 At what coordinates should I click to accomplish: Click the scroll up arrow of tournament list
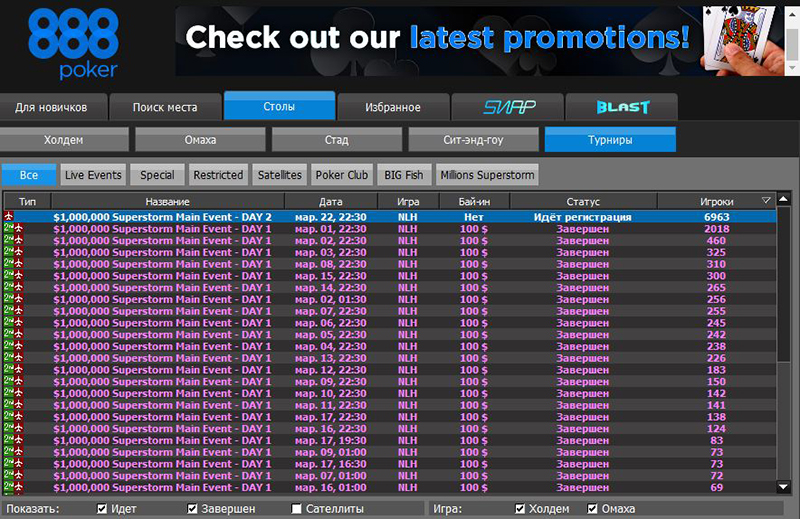(x=783, y=200)
